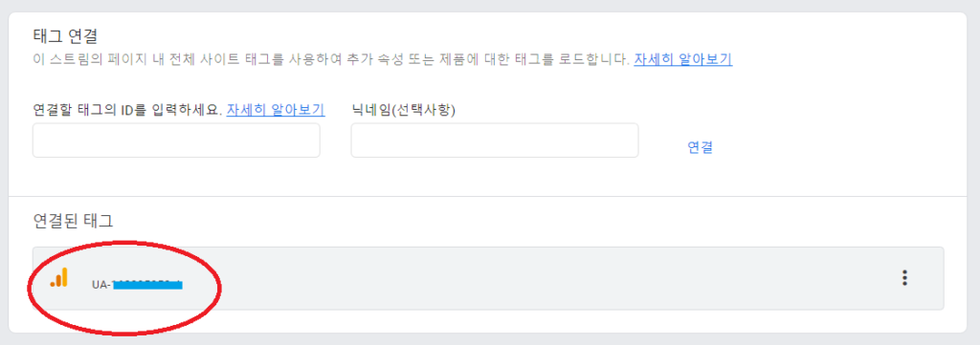Click middle of the connected tag row
This screenshot has height=345, width=980.
488,278
